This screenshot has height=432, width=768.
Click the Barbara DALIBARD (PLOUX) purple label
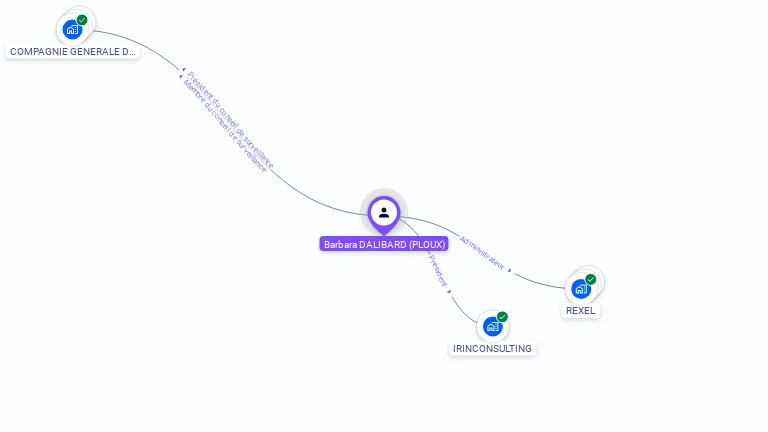pyautogui.click(x=384, y=244)
